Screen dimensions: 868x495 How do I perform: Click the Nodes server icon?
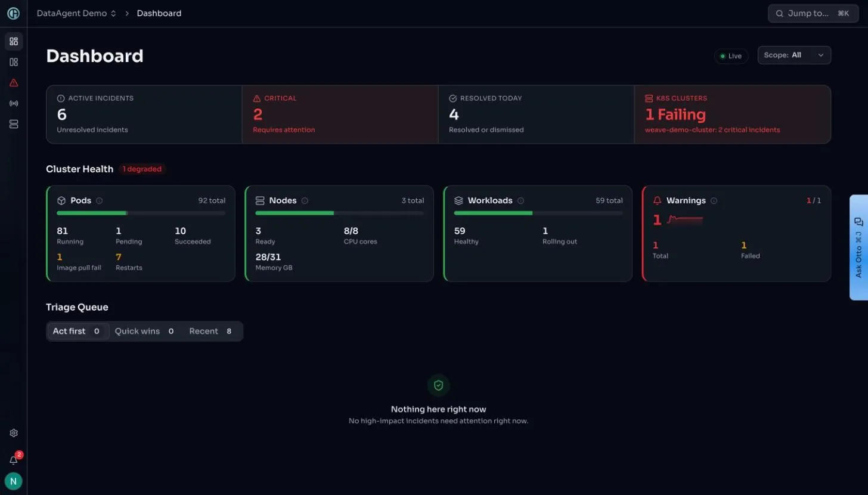[260, 201]
